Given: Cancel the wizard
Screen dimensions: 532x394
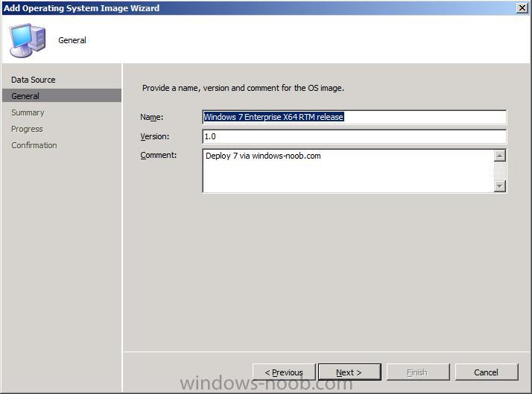Looking at the screenshot, I should click(x=487, y=372).
